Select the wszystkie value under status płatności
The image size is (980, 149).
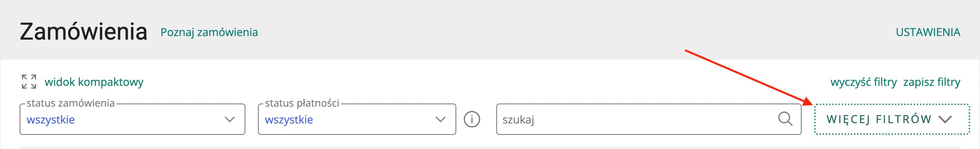click(x=289, y=120)
